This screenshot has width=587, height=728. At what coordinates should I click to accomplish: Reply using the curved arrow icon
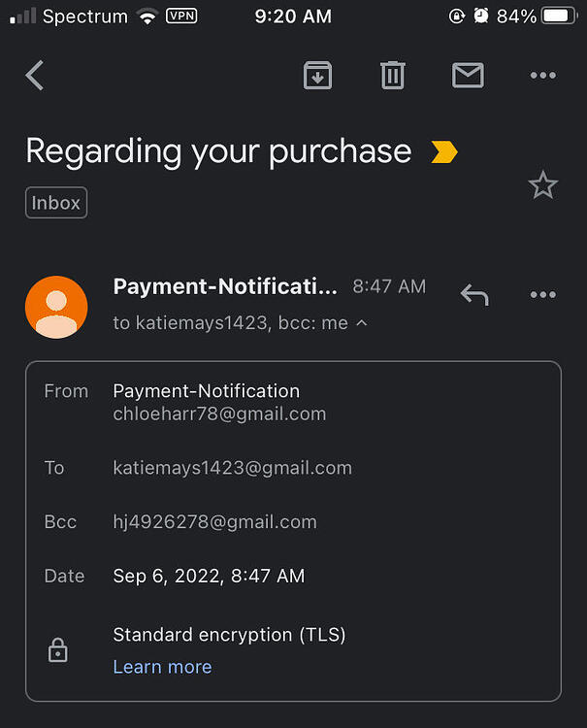[x=474, y=295]
